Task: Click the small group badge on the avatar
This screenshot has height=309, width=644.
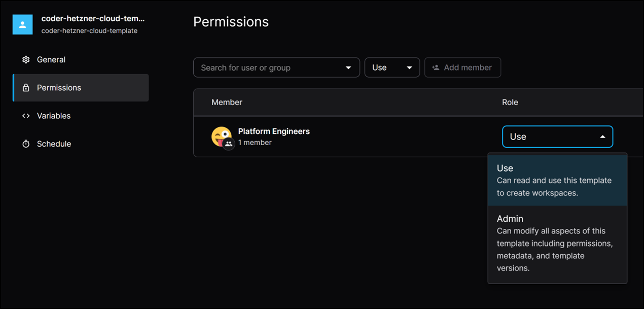Action: 229,145
